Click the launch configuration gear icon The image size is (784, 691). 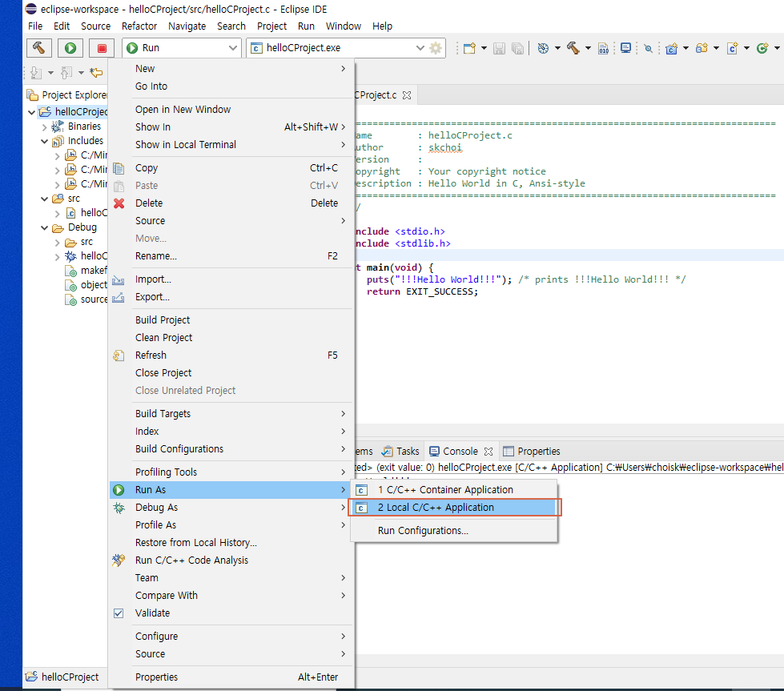436,48
